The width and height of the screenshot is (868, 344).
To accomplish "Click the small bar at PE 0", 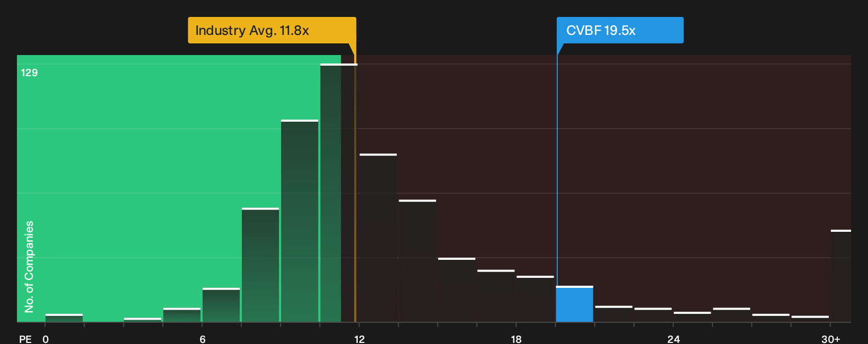I will pos(64,318).
